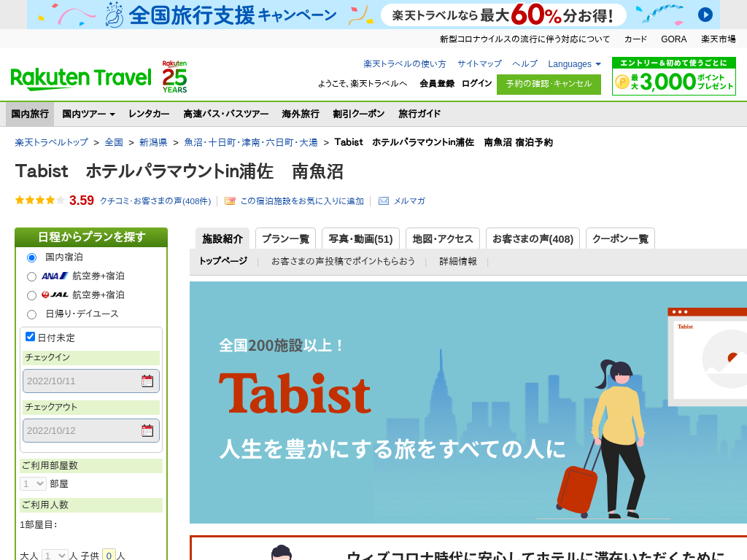
Task: Switch to the お客さまの声(408) tab
Action: (533, 238)
